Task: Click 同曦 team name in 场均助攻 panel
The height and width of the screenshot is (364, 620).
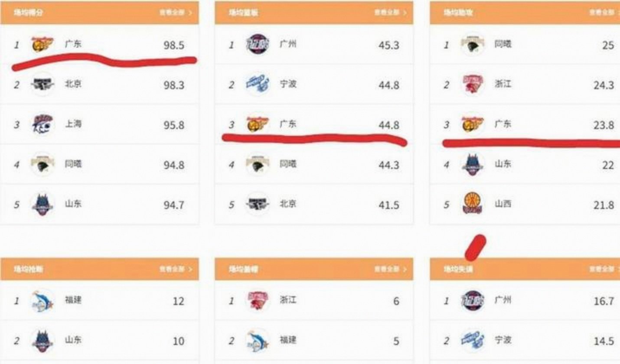Action: pyautogui.click(x=503, y=44)
